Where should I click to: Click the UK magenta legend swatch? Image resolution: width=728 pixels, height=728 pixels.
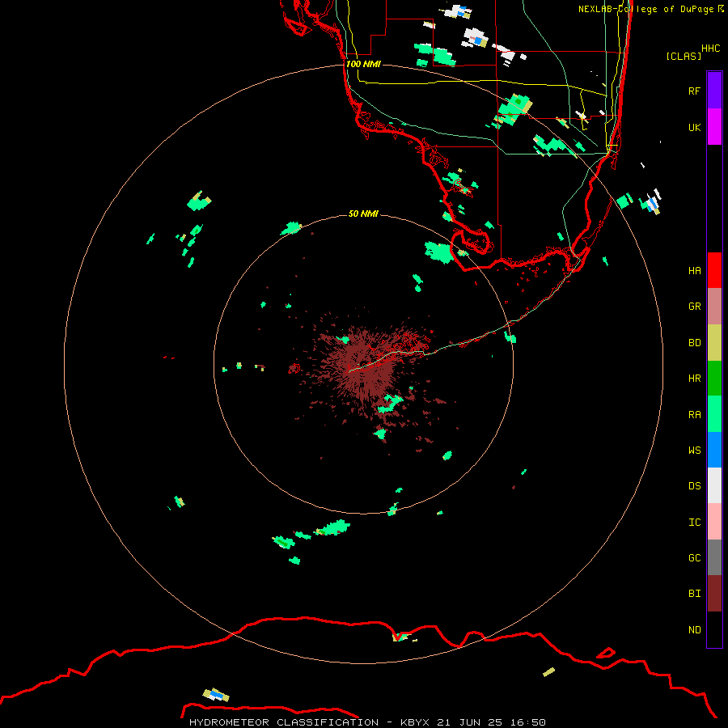714,127
